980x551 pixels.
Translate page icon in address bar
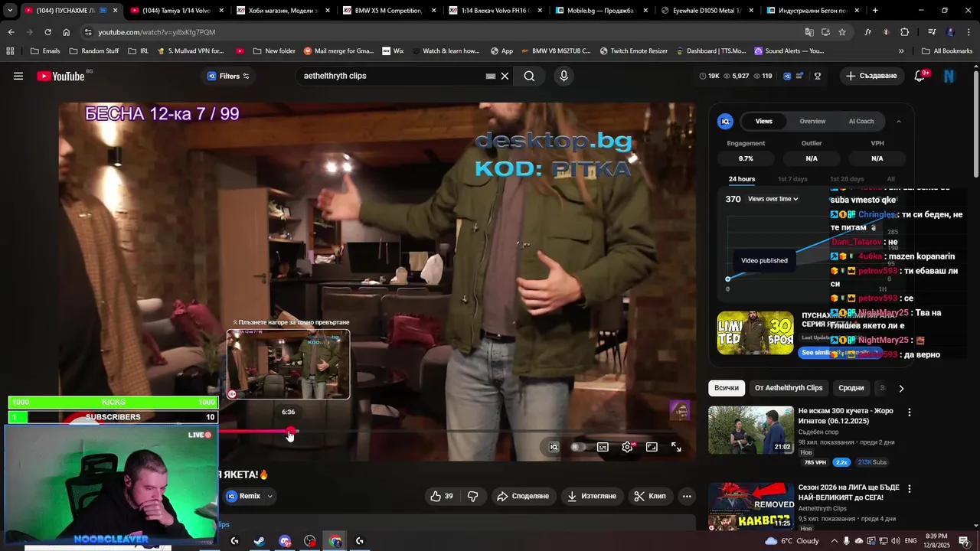809,32
